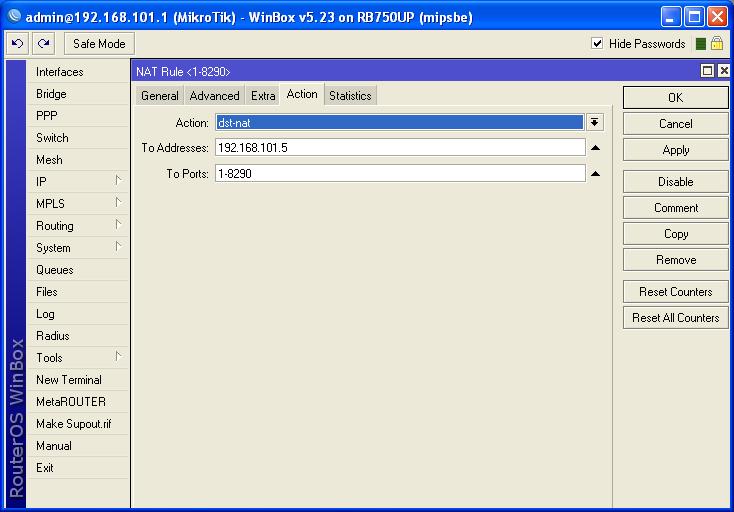Collapse the To Ports field
Viewport: 734px width, 512px height.
point(595,174)
